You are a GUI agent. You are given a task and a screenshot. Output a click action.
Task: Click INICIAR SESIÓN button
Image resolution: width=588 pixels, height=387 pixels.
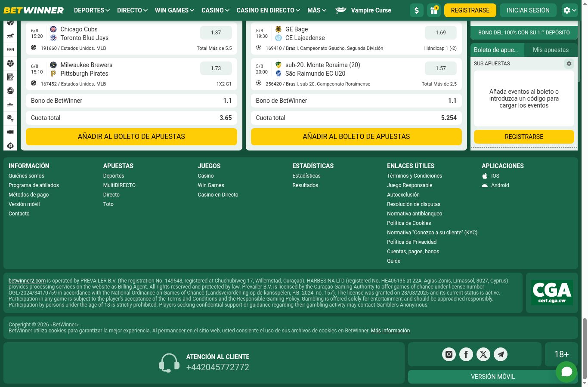pos(528,10)
